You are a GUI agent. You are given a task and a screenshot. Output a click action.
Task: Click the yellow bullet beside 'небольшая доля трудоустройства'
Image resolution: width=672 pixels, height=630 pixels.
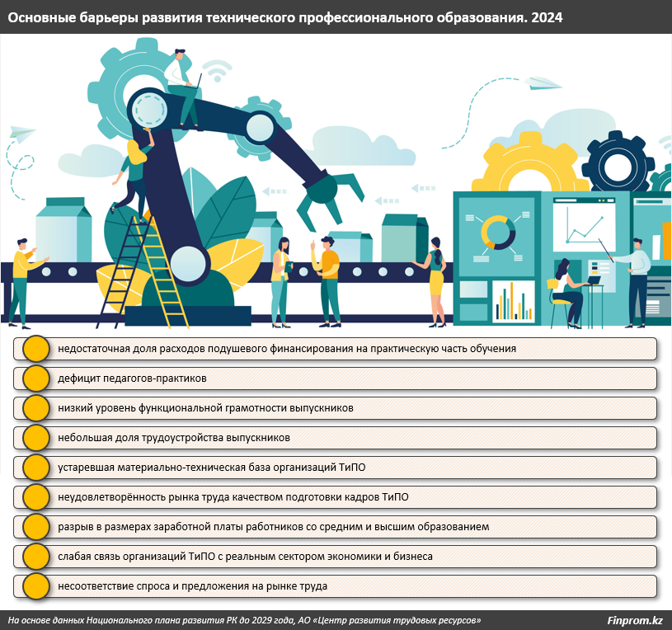click(x=36, y=438)
